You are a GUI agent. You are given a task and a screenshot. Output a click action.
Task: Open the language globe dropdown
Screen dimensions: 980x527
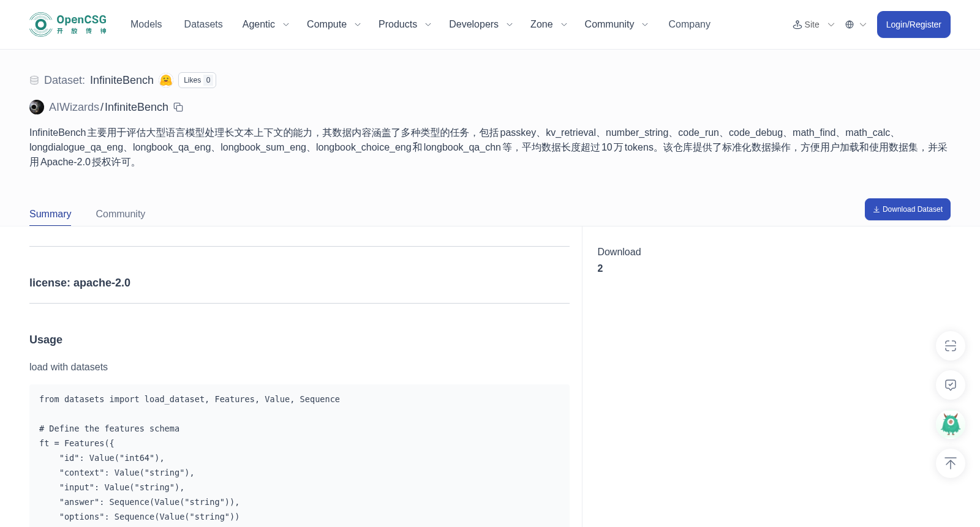point(856,24)
